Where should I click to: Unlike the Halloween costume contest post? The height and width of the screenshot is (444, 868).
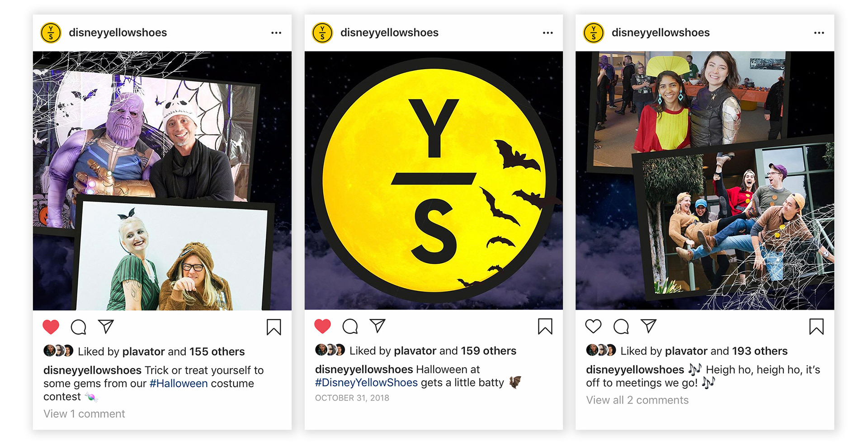pos(51,326)
